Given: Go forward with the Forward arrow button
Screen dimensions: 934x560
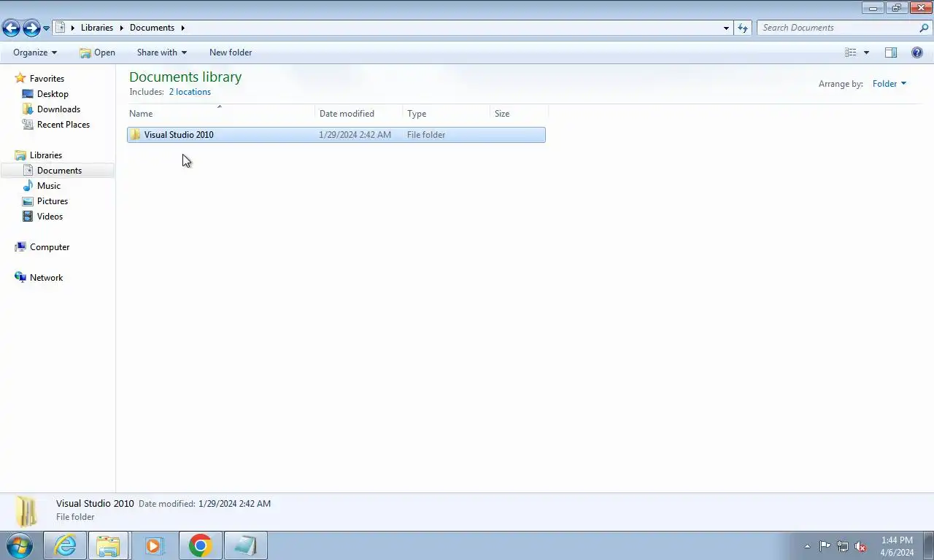Looking at the screenshot, I should tap(31, 28).
